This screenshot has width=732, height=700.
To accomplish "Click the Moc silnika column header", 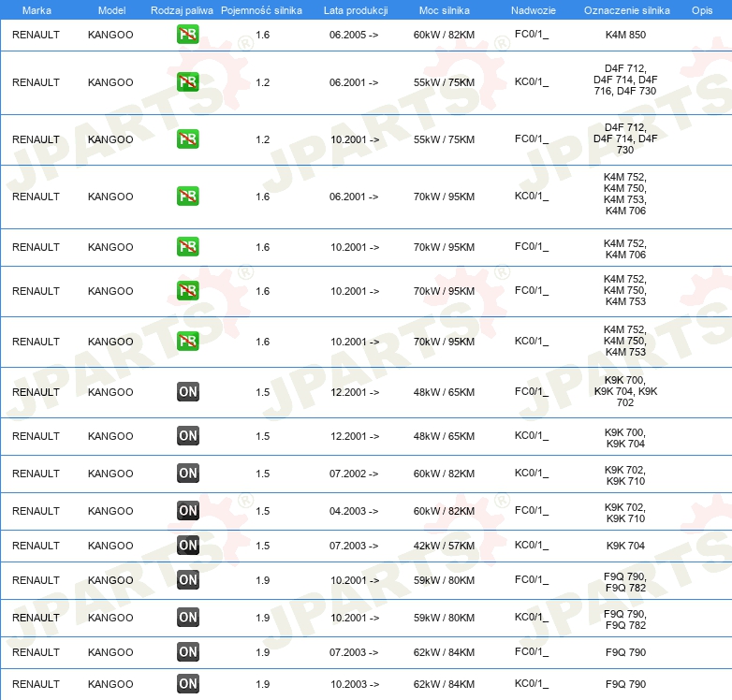I will pyautogui.click(x=445, y=10).
